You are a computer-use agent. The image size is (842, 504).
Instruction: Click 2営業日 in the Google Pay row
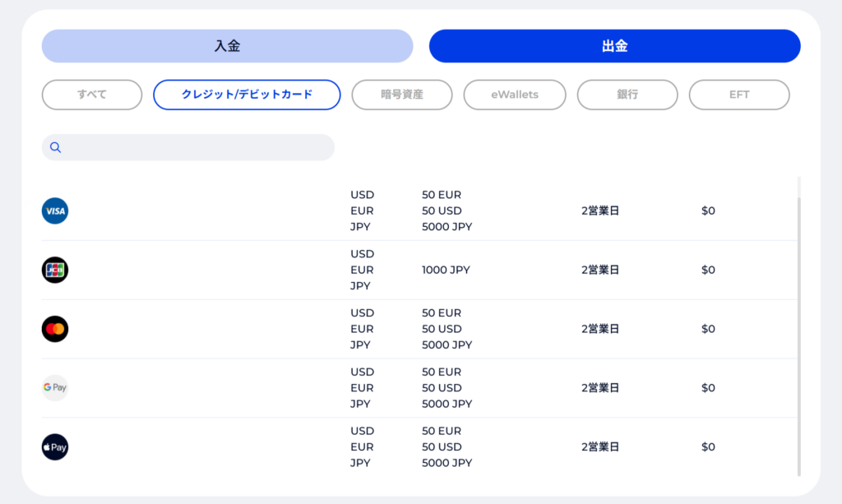coord(600,388)
